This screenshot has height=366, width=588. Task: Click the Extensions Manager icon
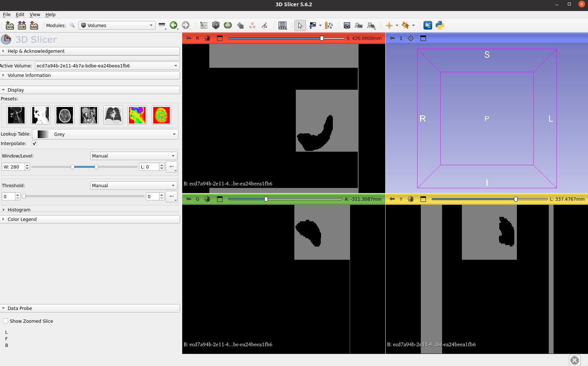pyautogui.click(x=428, y=25)
